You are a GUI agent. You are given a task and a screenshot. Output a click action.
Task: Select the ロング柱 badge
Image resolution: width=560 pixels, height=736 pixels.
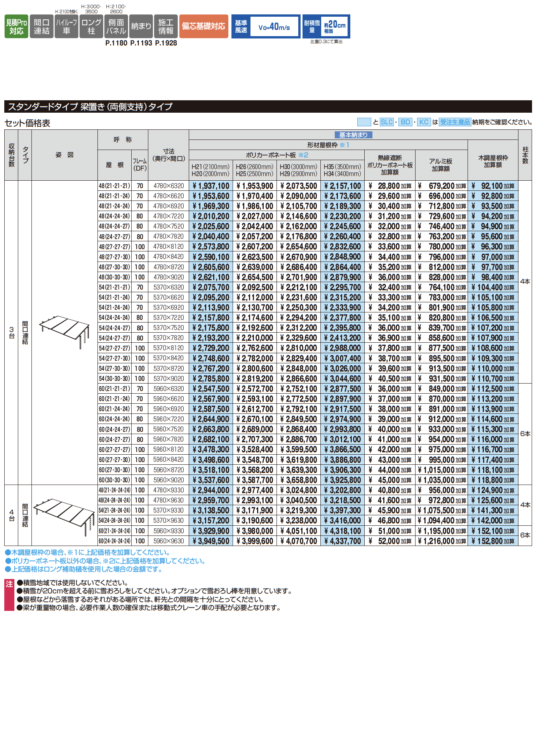point(91,26)
